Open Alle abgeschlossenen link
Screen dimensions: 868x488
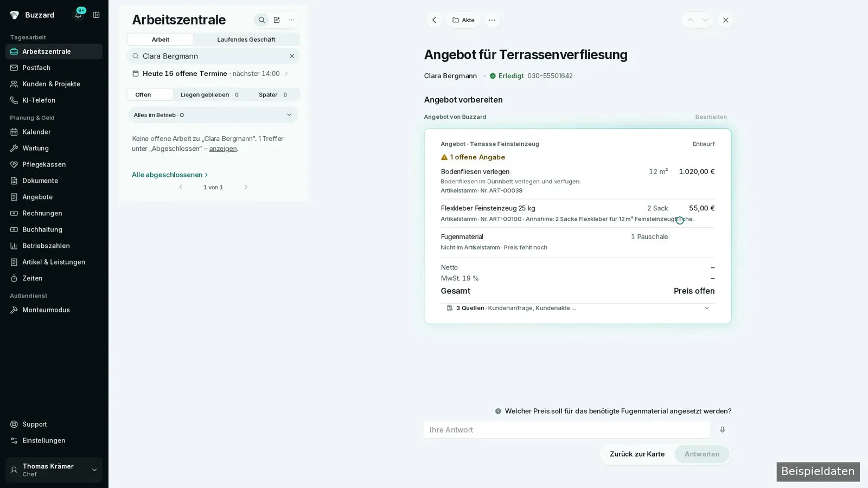(170, 175)
